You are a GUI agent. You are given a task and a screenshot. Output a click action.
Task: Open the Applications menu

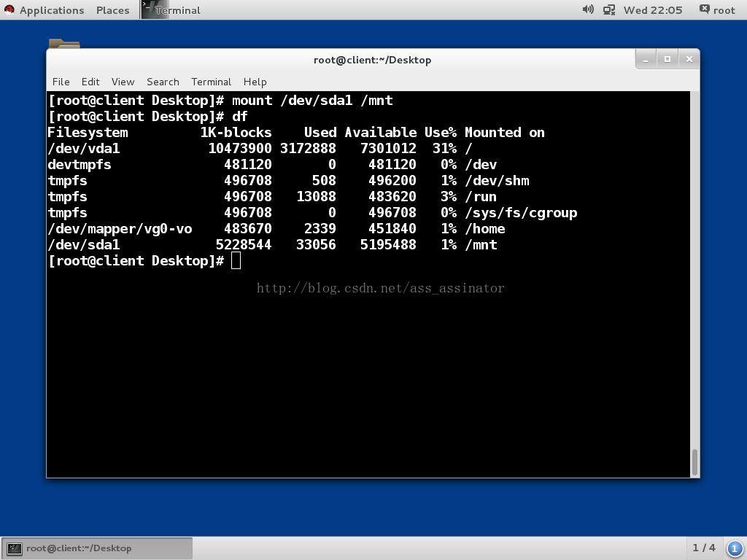pyautogui.click(x=52, y=10)
